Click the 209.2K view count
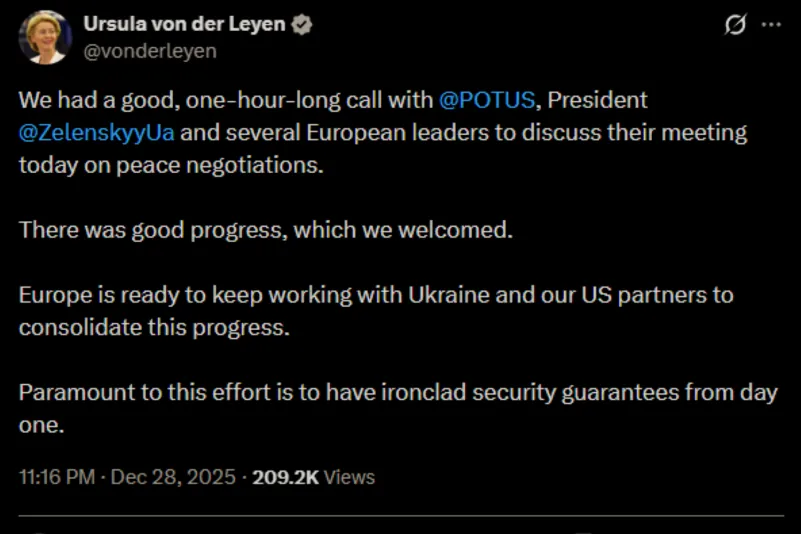The width and height of the screenshot is (801, 534). click(x=285, y=477)
